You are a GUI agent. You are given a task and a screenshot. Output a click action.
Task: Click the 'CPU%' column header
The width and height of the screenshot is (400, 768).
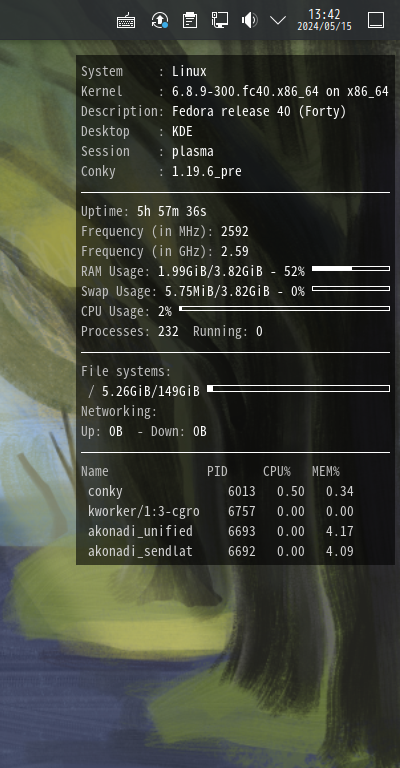277,472
